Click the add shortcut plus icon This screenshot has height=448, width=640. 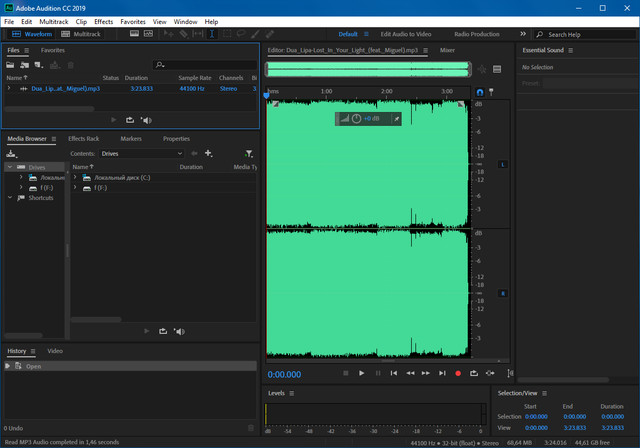(208, 154)
